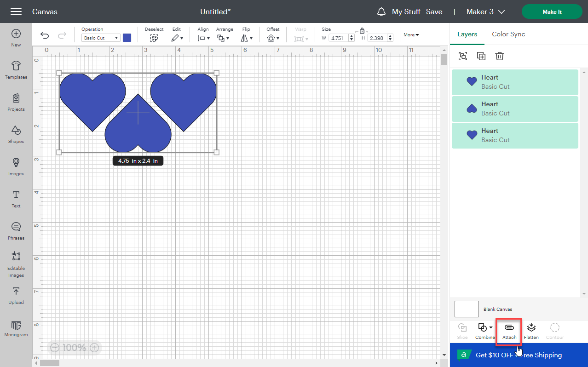Open notifications bell
This screenshot has width=588, height=367.
tap(381, 12)
